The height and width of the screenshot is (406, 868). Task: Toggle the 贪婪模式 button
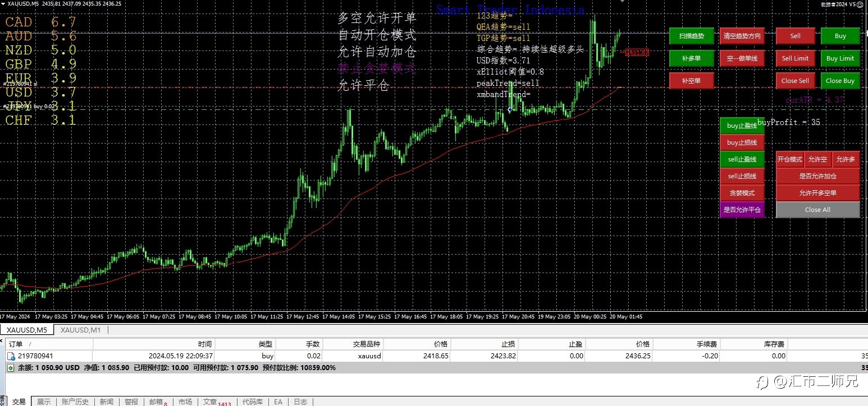pyautogui.click(x=742, y=193)
